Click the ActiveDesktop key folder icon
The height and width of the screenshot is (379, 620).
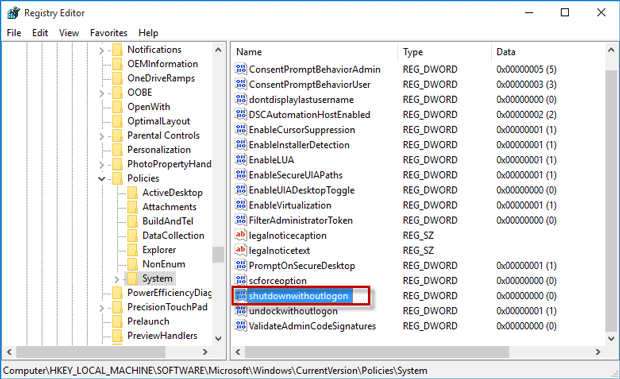(132, 192)
